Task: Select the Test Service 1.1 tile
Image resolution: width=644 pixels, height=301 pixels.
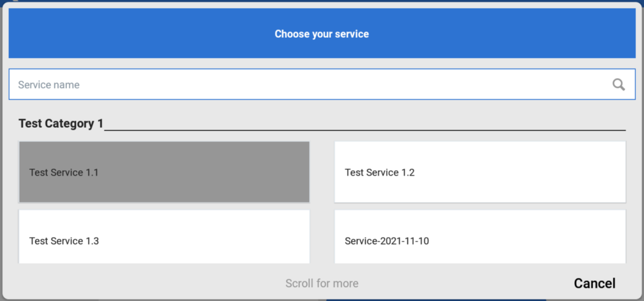Action: (x=164, y=172)
